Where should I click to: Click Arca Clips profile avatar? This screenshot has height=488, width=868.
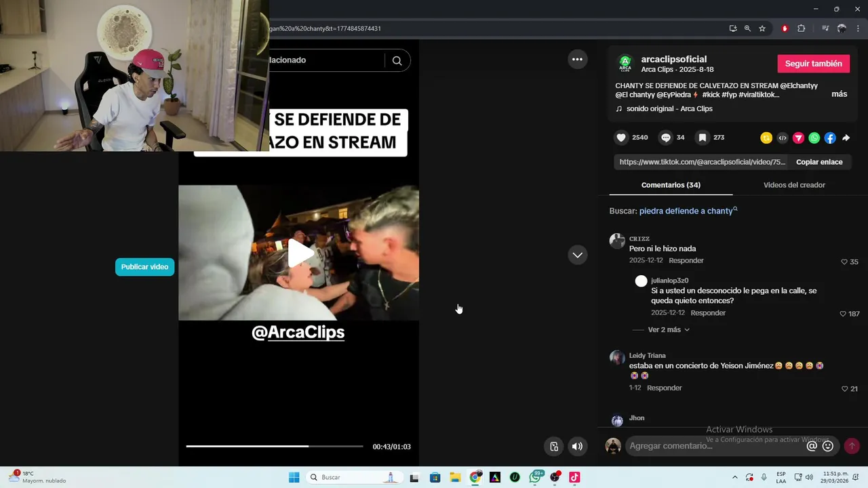click(625, 64)
